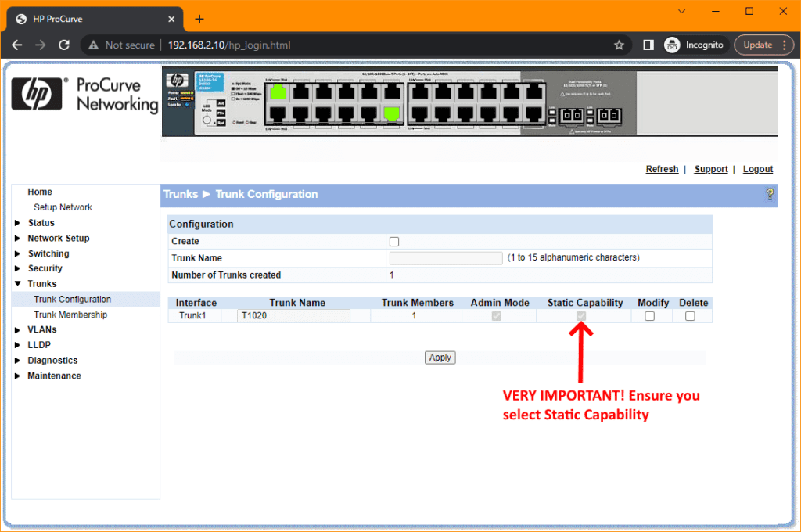Click the T1020 trunk name field
801x532 pixels.
click(294, 316)
